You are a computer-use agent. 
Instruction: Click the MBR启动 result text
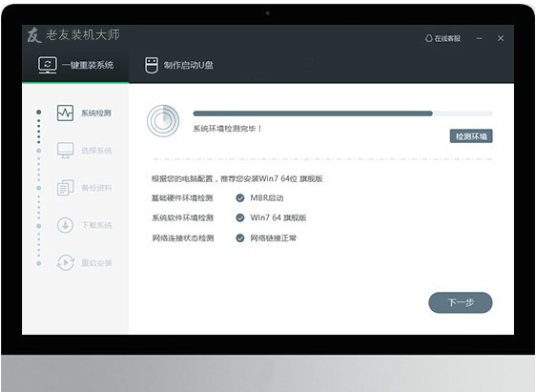[267, 197]
